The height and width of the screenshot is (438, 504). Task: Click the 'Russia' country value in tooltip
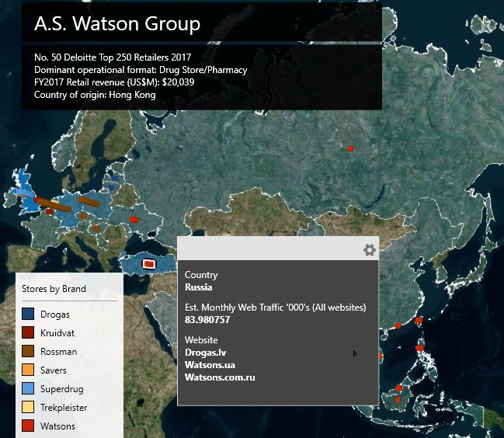coord(198,287)
